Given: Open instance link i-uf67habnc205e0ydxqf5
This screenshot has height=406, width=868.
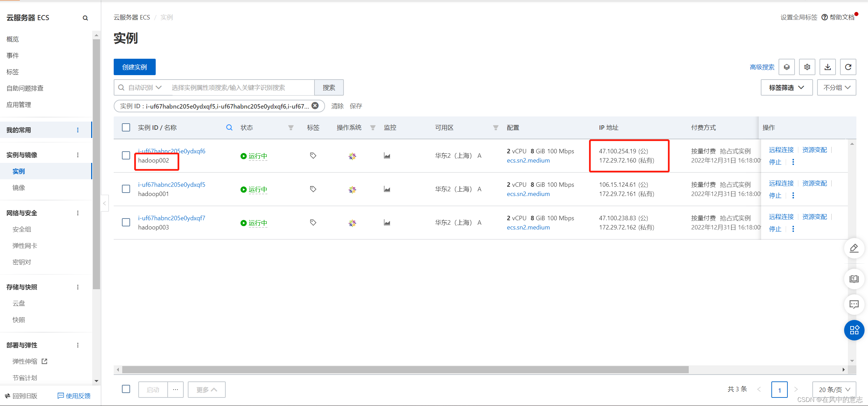Looking at the screenshot, I should (171, 184).
